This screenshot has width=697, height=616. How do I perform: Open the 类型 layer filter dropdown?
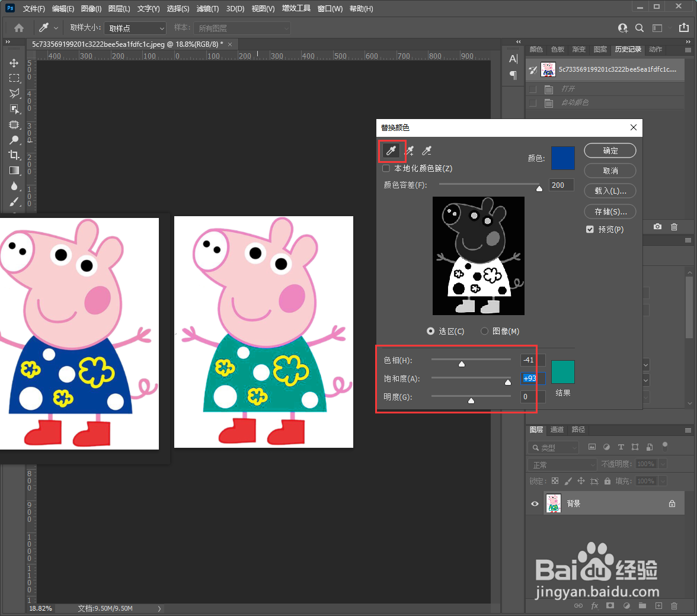click(554, 447)
